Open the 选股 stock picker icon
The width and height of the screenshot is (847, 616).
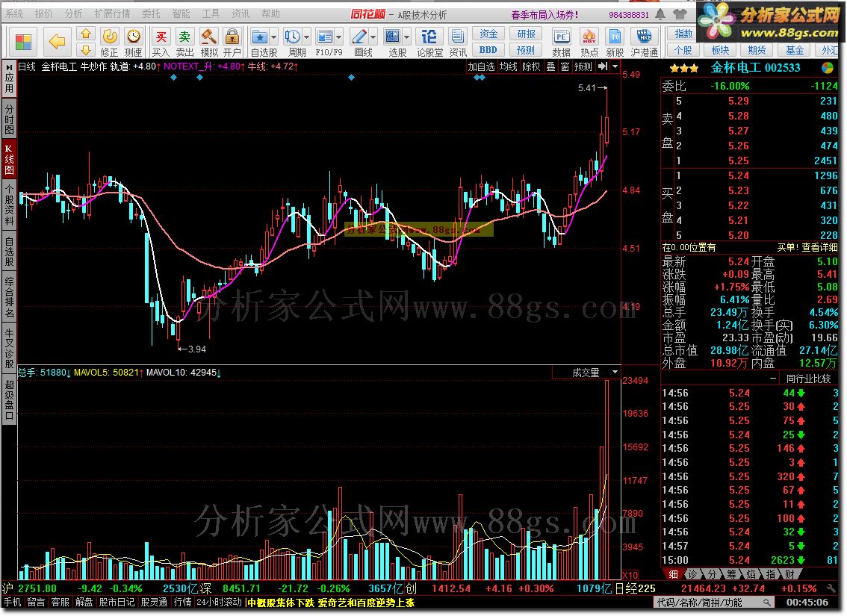click(x=393, y=37)
